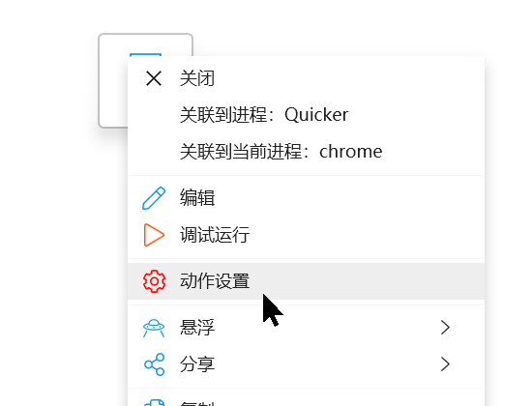Expand the 悬浮 submenu arrow

[x=445, y=328]
